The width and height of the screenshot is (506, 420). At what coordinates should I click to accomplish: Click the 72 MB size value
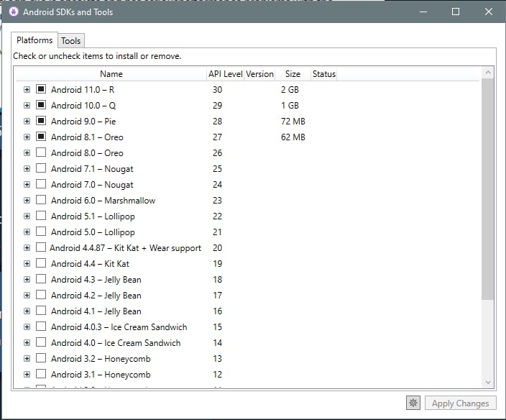point(293,121)
